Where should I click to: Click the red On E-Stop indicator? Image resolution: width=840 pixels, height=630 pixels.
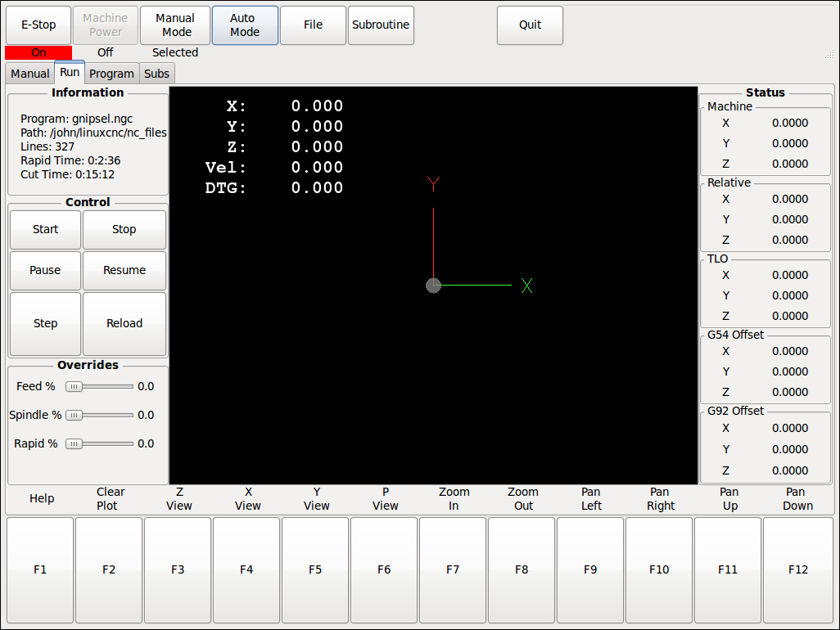tap(38, 52)
